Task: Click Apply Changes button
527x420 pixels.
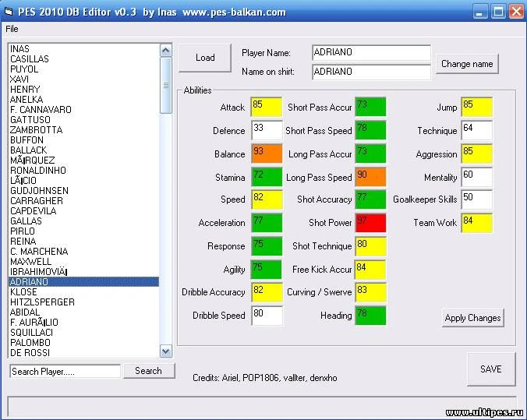Action: point(472,318)
